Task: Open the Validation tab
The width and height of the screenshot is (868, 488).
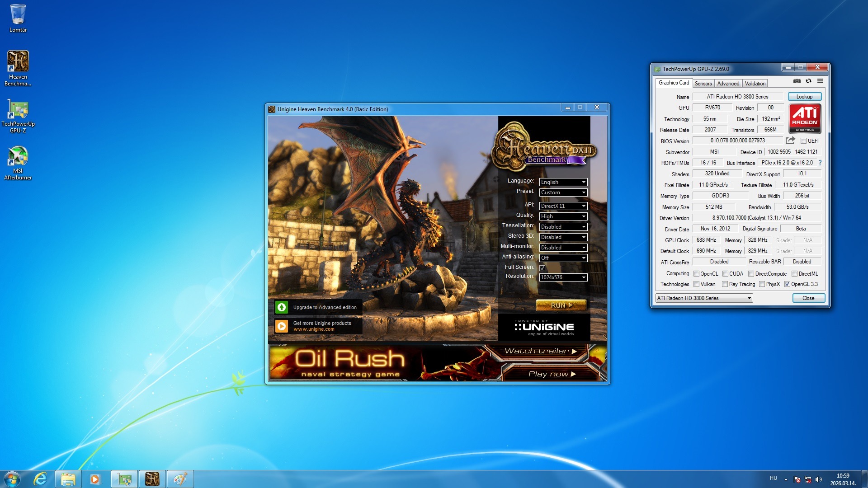Action: pos(755,84)
